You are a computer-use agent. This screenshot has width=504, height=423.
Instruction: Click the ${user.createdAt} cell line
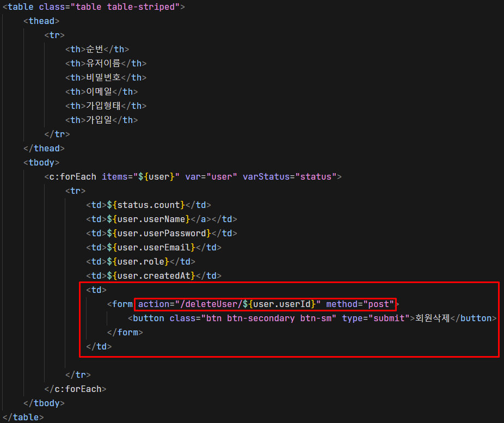pos(153,275)
